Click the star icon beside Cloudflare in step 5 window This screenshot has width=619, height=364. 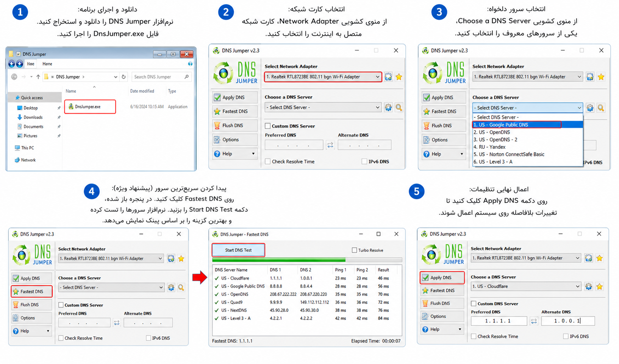tap(599, 286)
